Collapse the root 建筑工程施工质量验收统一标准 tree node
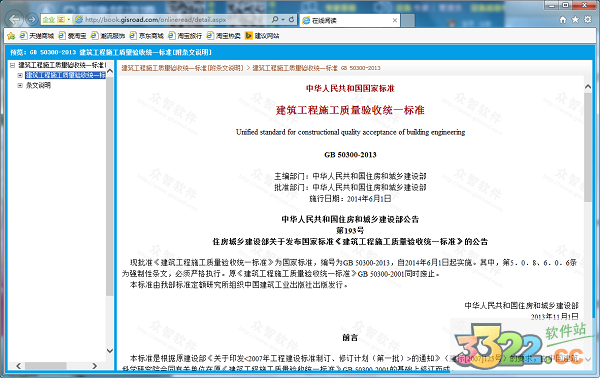This screenshot has height=378, width=600. [x=12, y=65]
